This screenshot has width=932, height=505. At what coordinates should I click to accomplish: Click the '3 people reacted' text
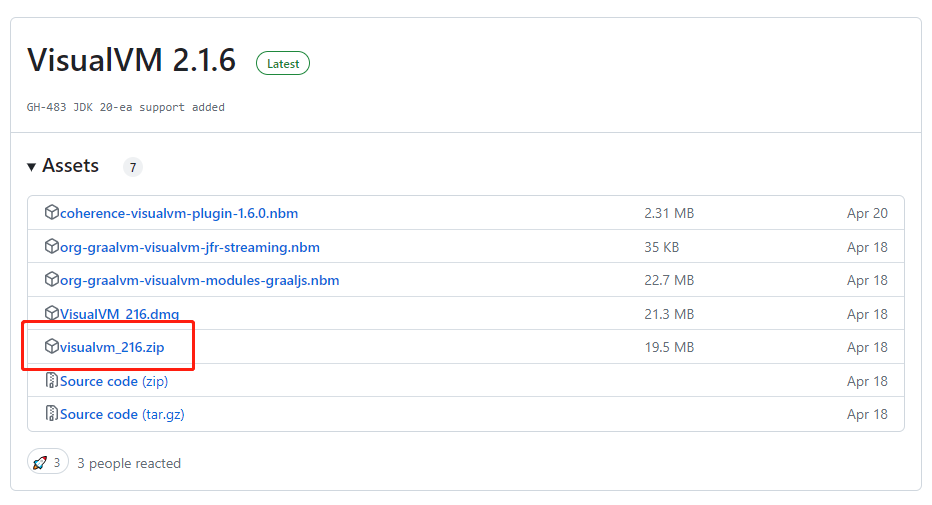coord(129,463)
